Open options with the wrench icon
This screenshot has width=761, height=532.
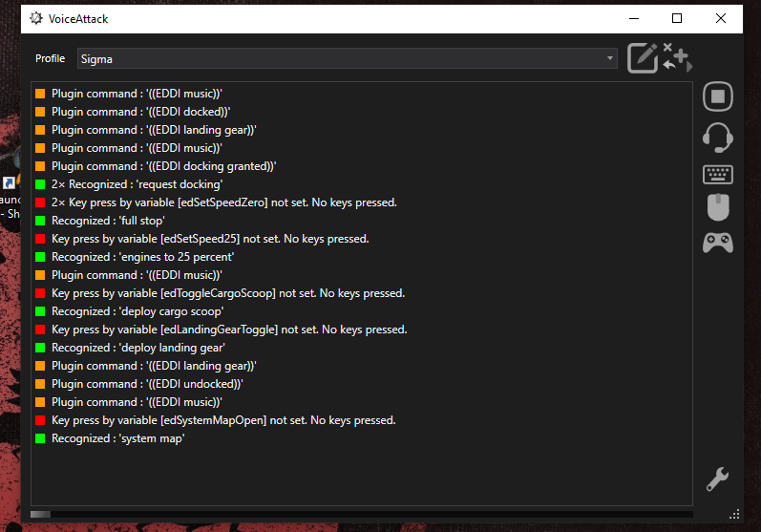[x=717, y=479]
